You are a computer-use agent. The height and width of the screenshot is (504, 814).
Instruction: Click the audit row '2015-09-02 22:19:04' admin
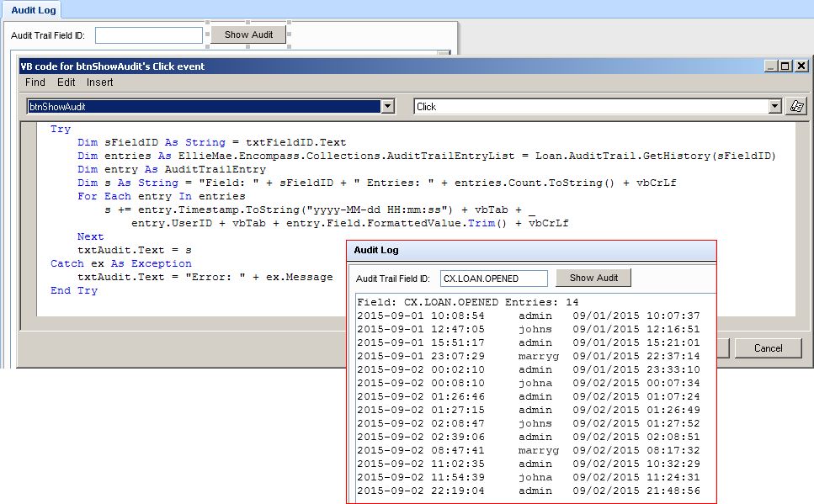[529, 491]
